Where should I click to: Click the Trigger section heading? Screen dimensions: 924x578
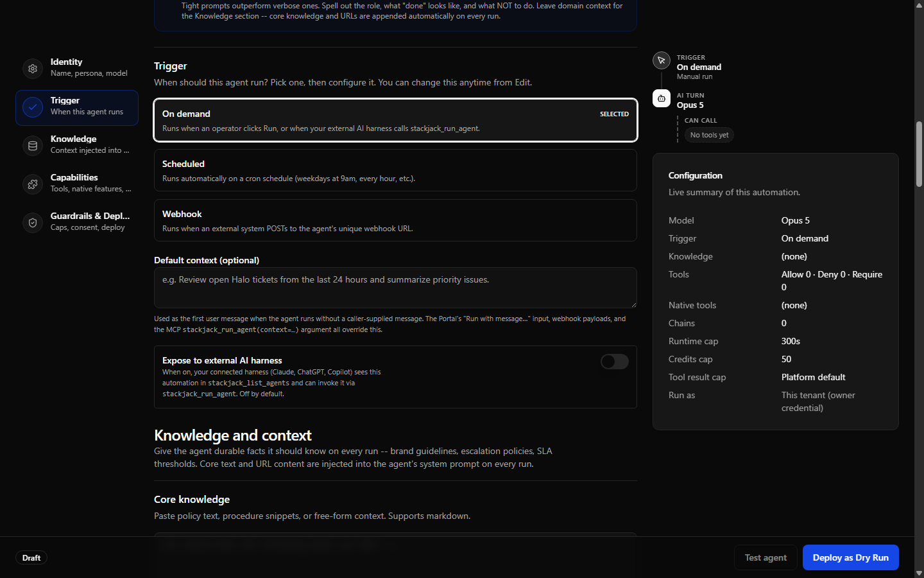171,66
